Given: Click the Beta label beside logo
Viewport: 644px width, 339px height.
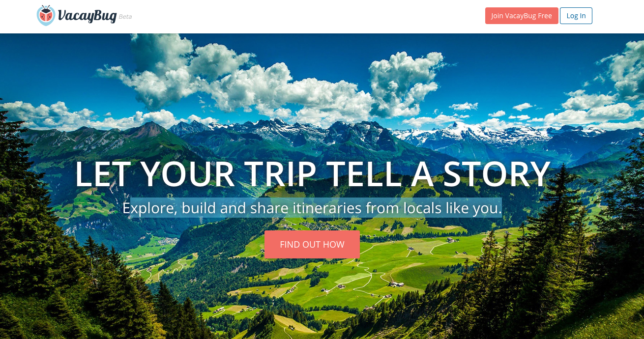Looking at the screenshot, I should tap(125, 17).
